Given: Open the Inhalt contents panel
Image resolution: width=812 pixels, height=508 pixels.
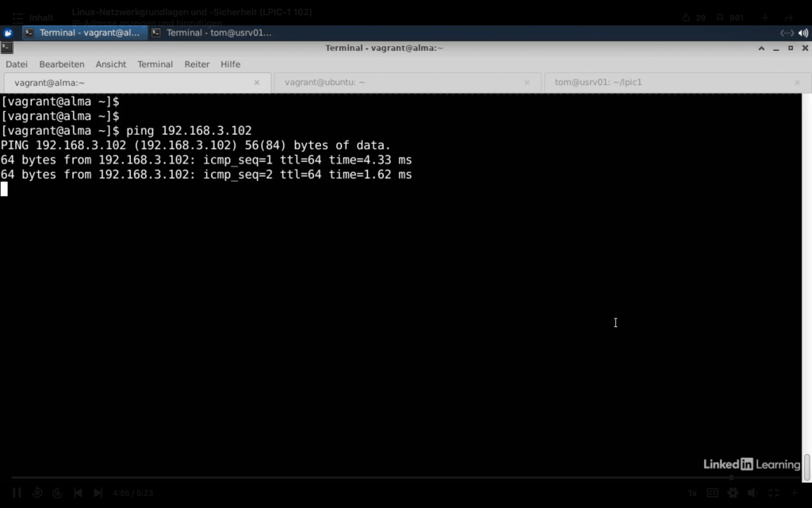Looking at the screenshot, I should point(32,17).
